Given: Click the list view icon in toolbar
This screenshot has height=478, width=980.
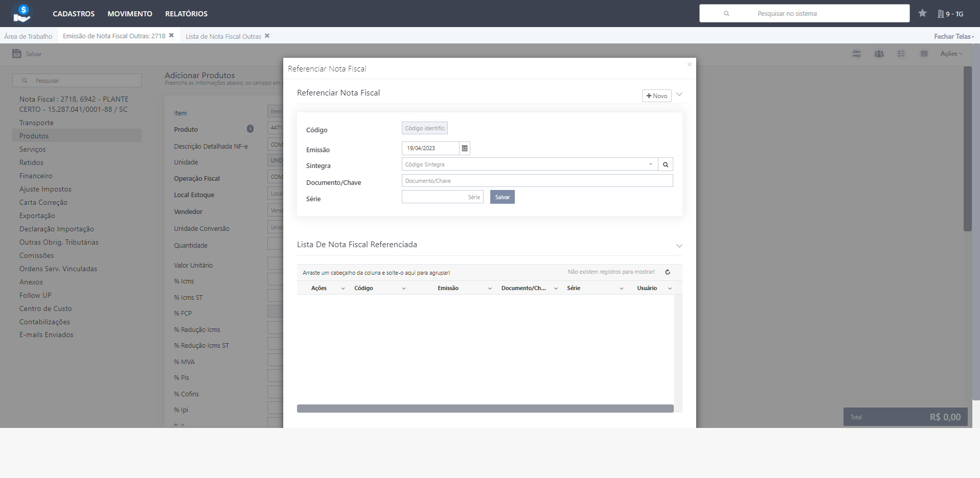Looking at the screenshot, I should point(901,54).
